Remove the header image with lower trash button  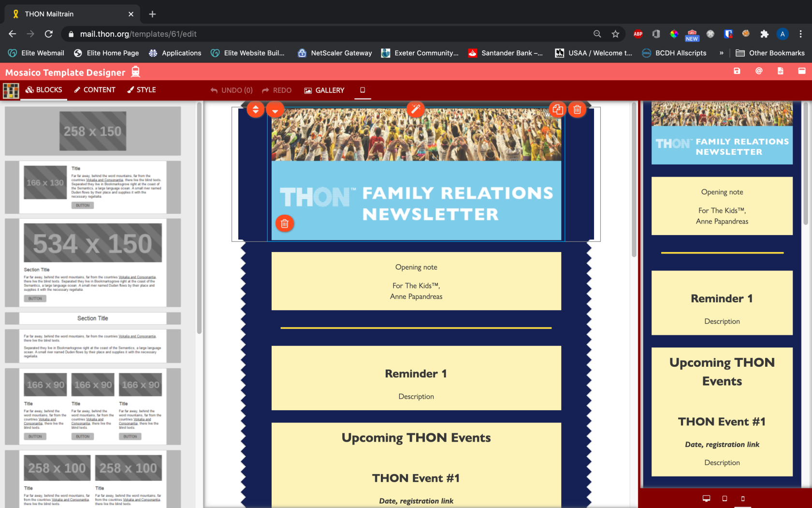pyautogui.click(x=285, y=224)
